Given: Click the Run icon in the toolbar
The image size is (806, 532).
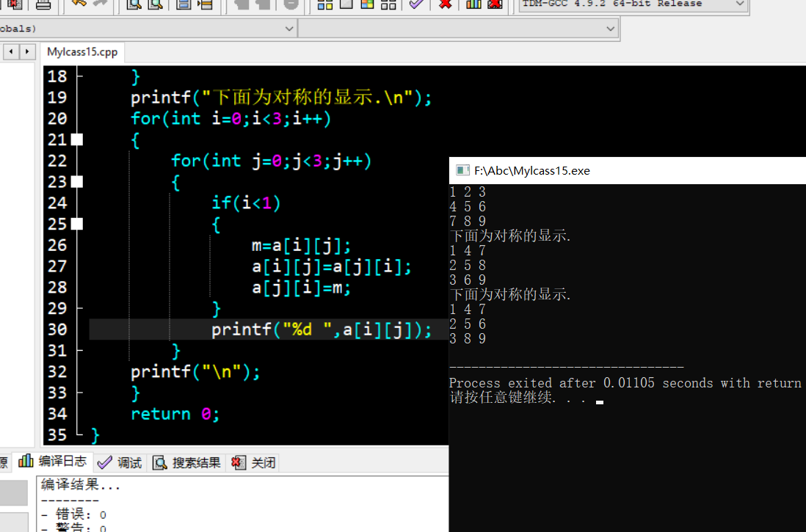Looking at the screenshot, I should coord(346,4).
